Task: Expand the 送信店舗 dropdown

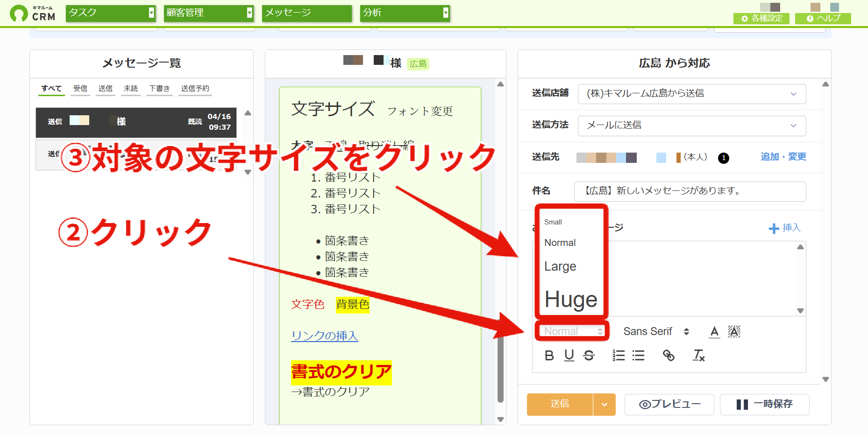Action: pos(692,94)
